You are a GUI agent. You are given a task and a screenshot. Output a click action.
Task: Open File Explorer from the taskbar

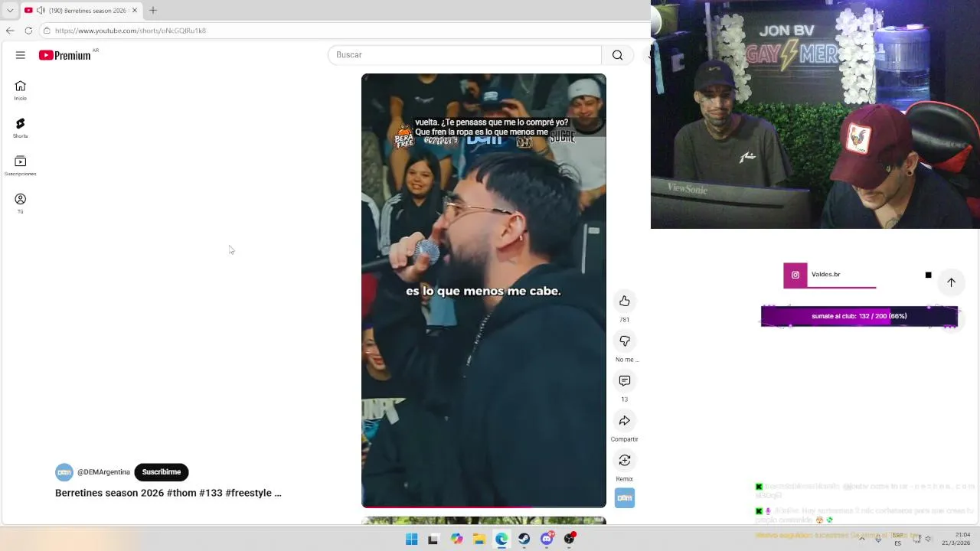[479, 539]
